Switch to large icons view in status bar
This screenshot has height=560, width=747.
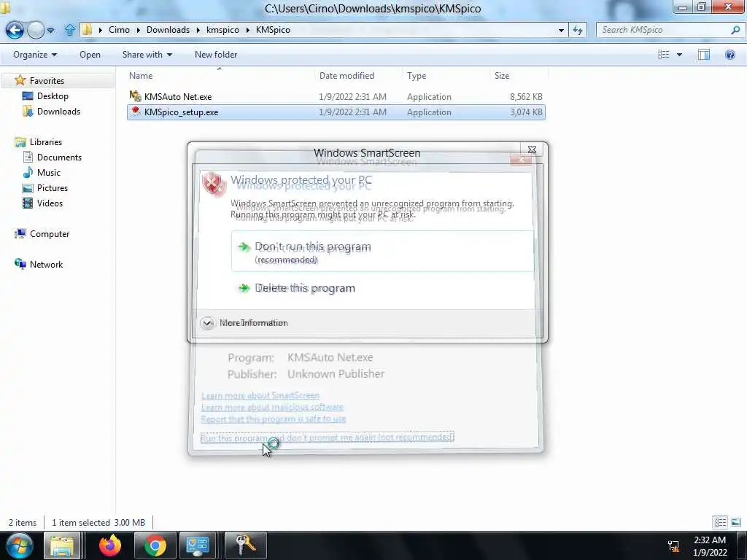click(x=736, y=522)
